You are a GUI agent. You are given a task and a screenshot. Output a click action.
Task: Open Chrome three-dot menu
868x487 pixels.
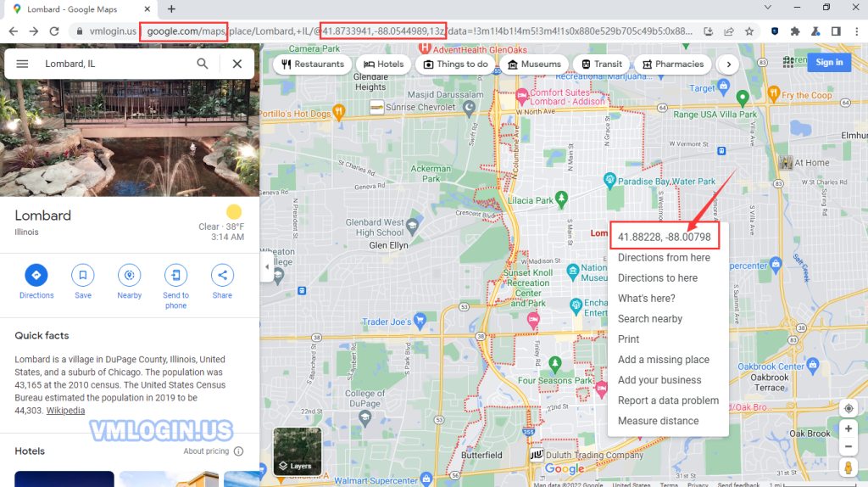[x=856, y=31]
